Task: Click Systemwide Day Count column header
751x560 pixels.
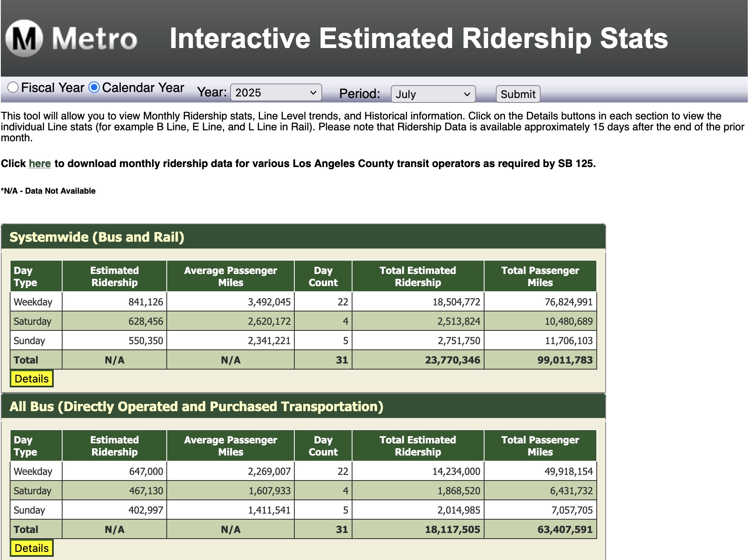Action: point(323,276)
